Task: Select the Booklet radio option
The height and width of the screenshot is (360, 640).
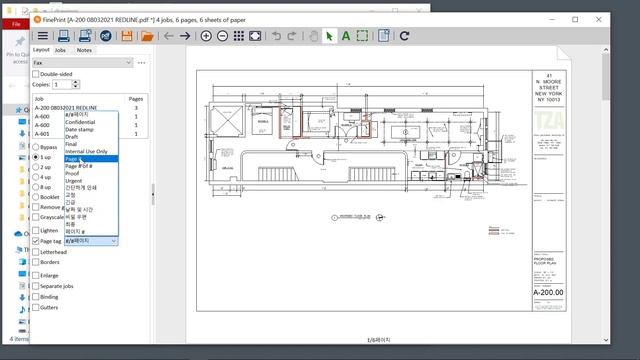Action: 36,197
